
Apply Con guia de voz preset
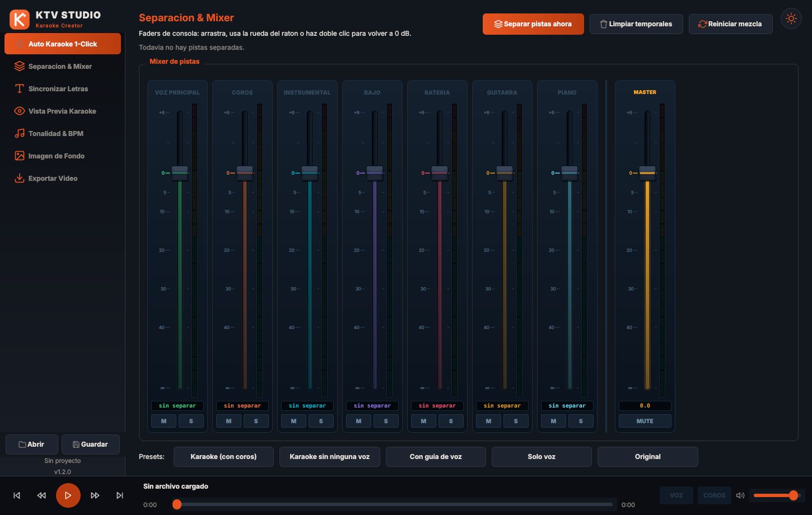(436, 457)
